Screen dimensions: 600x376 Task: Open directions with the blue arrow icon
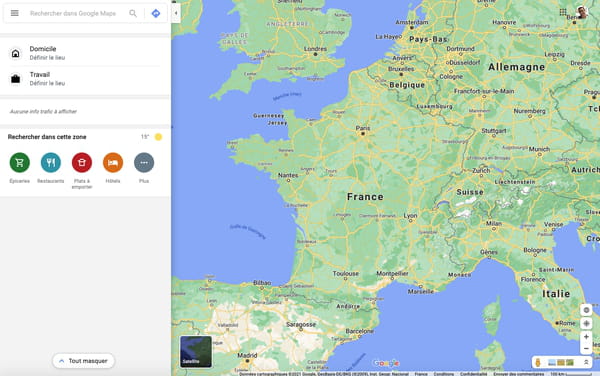tap(156, 13)
